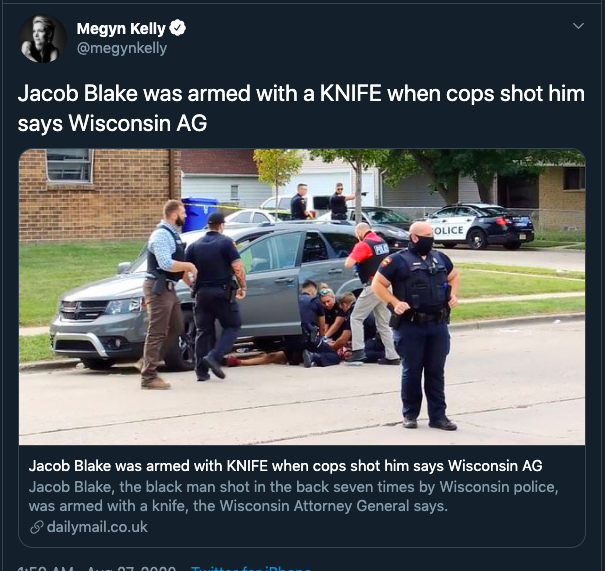
Task: Open the Megyn Kelly display name
Action: [x=121, y=29]
